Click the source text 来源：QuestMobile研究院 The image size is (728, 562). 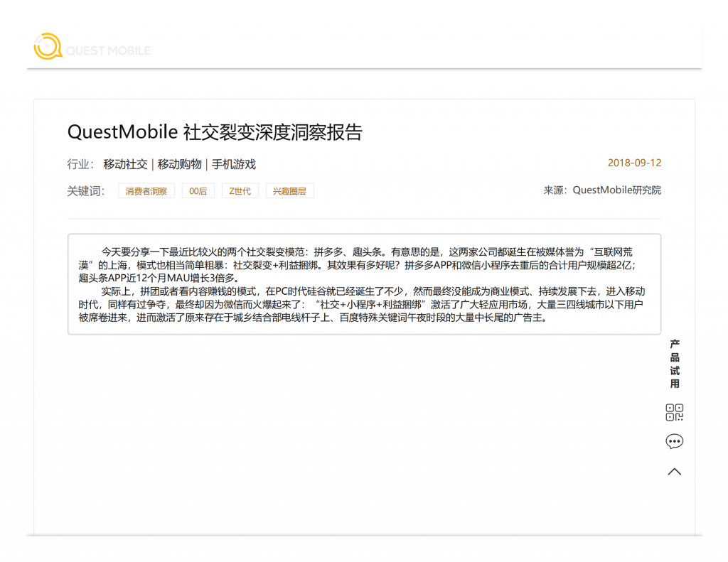602,190
